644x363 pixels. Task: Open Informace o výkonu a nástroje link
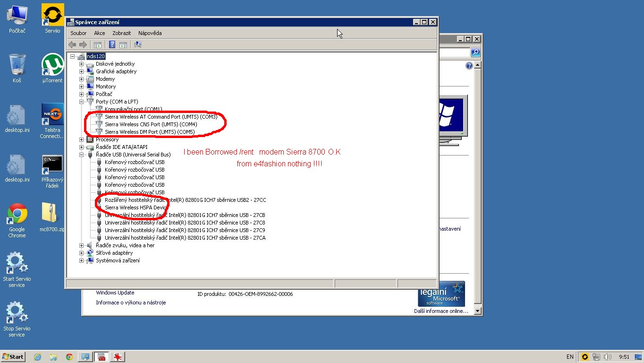tap(131, 302)
